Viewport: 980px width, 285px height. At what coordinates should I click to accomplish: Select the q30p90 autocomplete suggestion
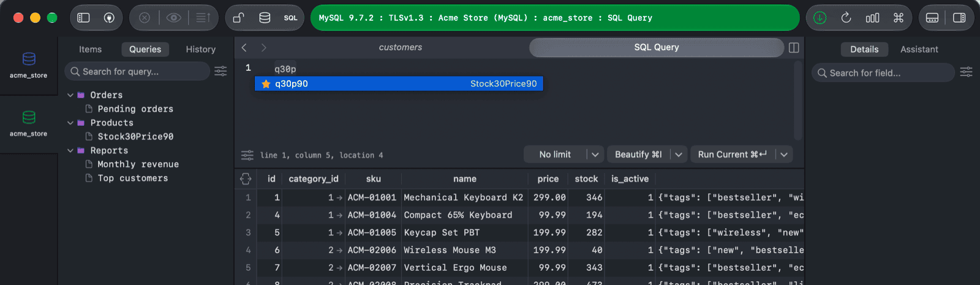(x=399, y=84)
